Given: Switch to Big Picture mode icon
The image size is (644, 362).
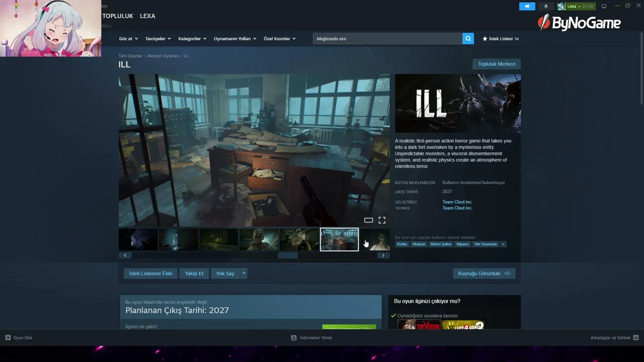Looking at the screenshot, I should coord(604,6).
